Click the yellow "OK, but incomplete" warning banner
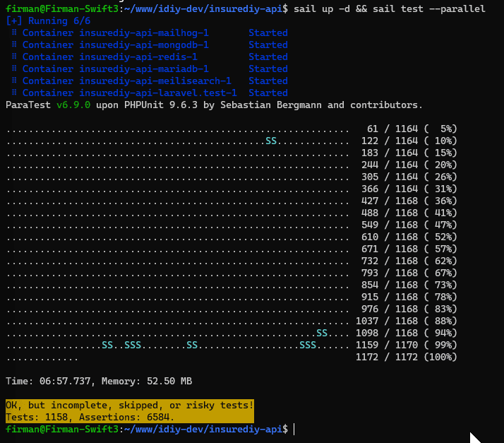504x443 pixels. click(129, 406)
